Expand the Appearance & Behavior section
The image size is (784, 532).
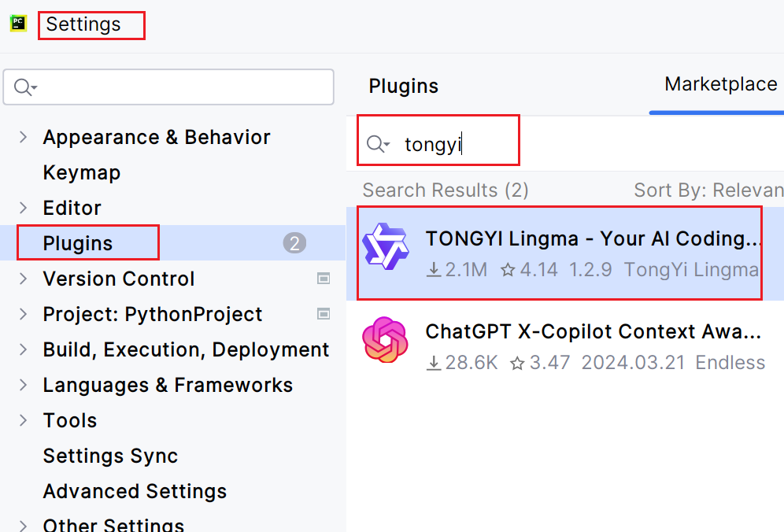[24, 137]
